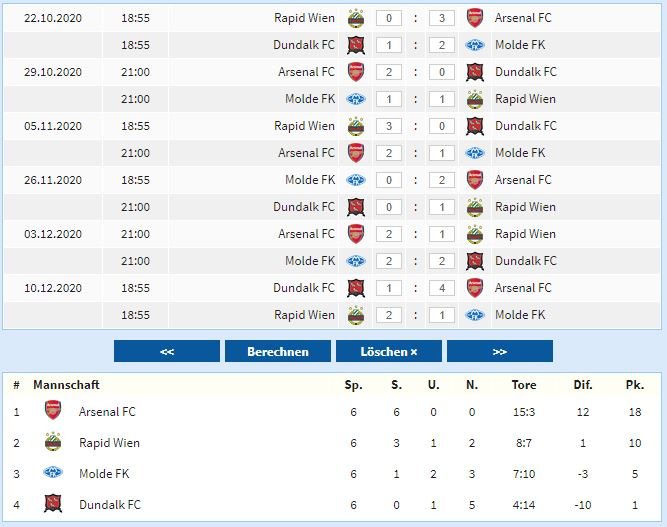
Task: Click Molde FK crest in standings table
Action: [53, 473]
